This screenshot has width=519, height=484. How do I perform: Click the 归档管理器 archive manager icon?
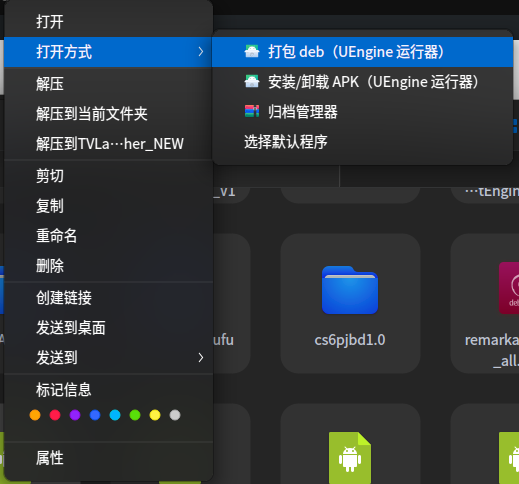click(x=252, y=111)
